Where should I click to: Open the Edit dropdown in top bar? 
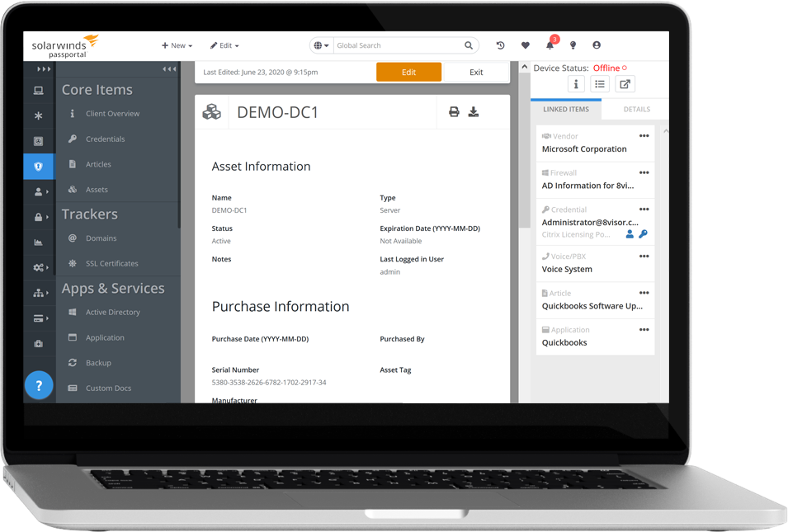[224, 45]
